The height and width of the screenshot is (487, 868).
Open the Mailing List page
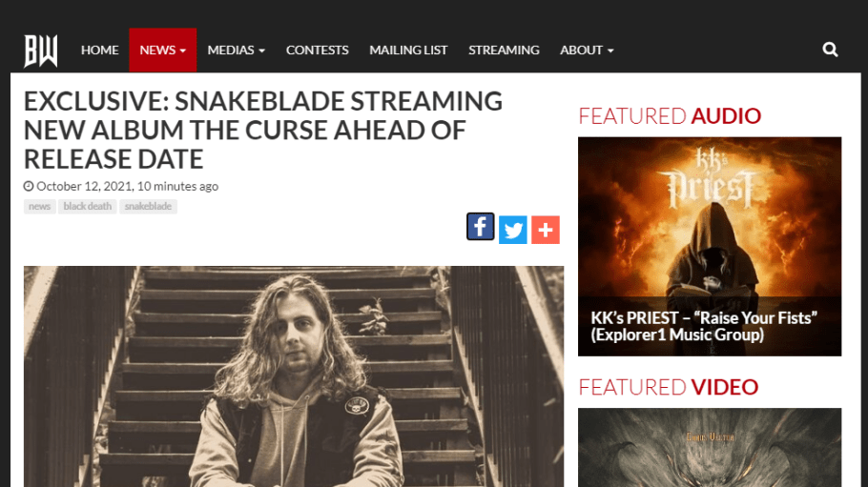pyautogui.click(x=408, y=50)
